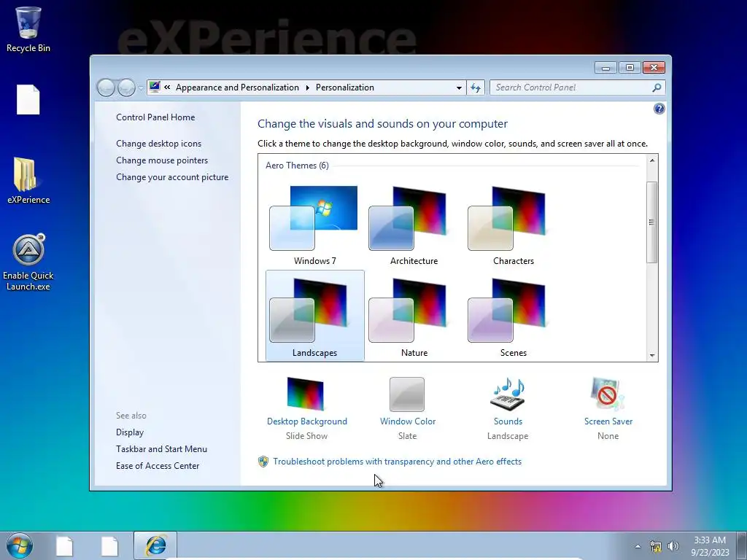Expand arrow after Appearance and Personalization
The image size is (747, 560).
tap(307, 87)
